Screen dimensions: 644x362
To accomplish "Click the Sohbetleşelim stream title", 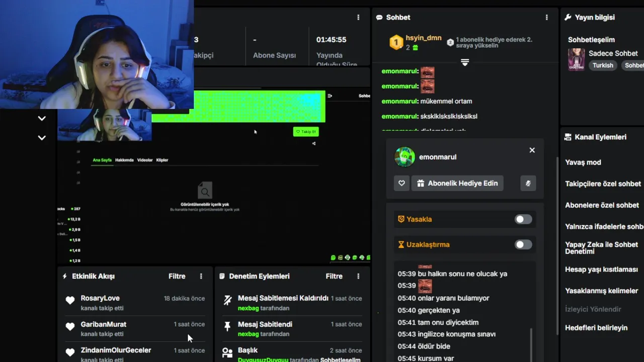I will pos(591,40).
